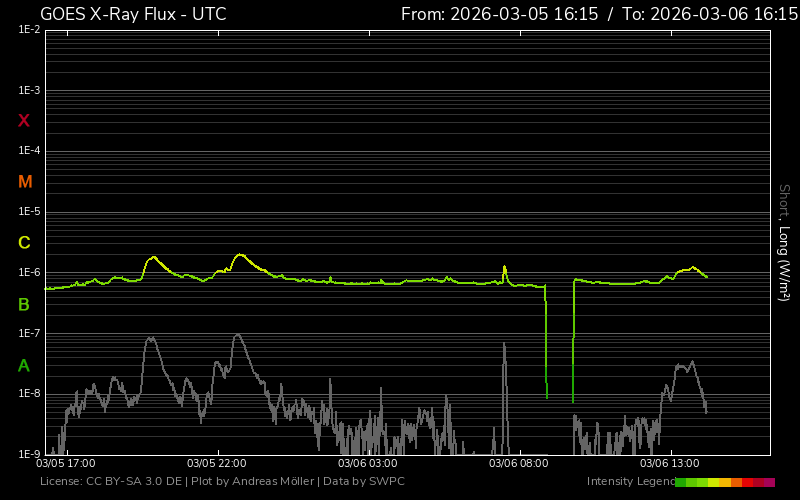Screen dimensions: 800x500
Task: Click the 03/06 13:00 time axis label
Action: click(669, 464)
